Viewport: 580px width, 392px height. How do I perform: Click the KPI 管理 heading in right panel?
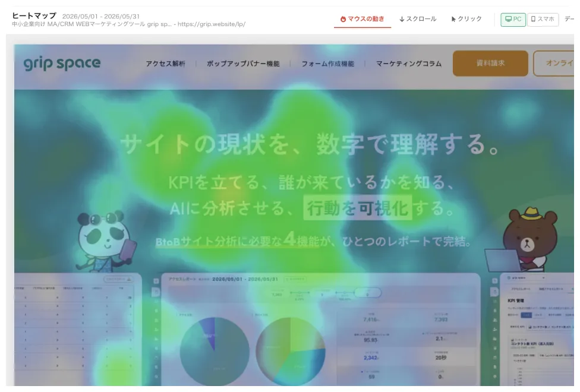coord(516,301)
